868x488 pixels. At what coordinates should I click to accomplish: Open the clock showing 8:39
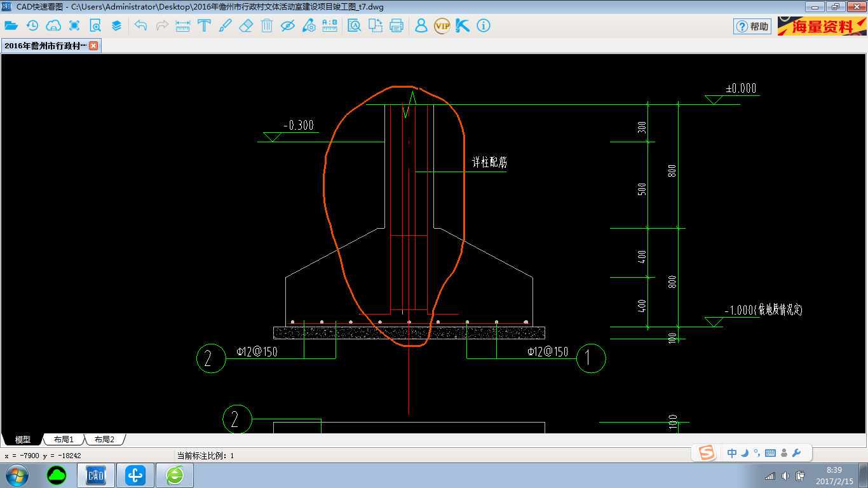834,475
